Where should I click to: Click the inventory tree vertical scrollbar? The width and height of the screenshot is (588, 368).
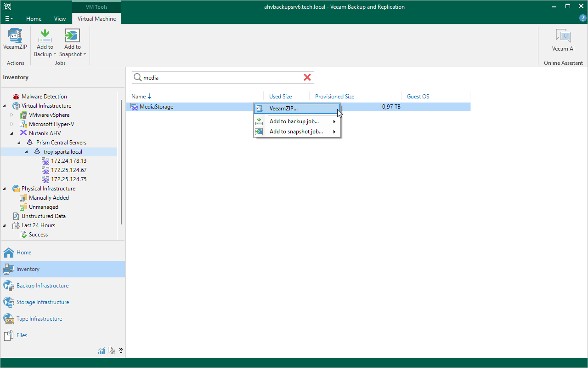click(121, 162)
